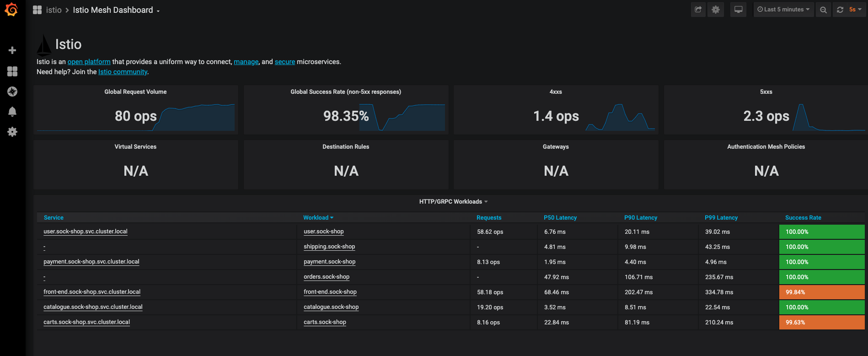
Task: Click the zoom out time range icon
Action: tap(823, 10)
